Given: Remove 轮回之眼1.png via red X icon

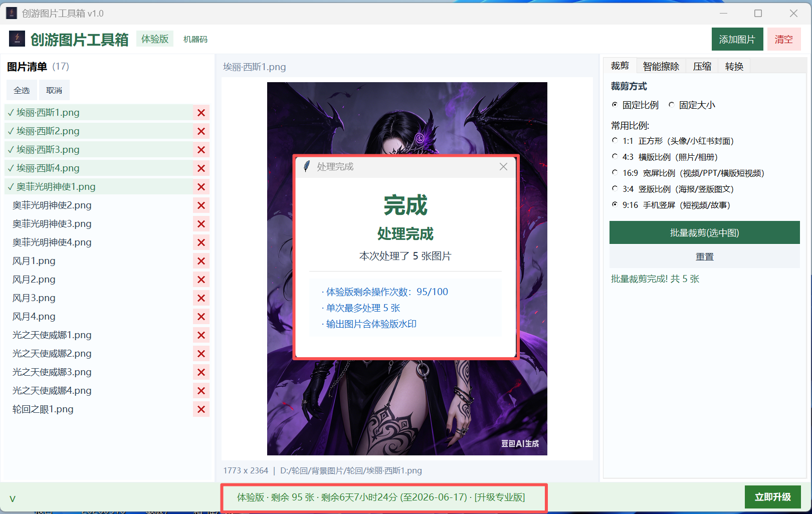Looking at the screenshot, I should click(x=201, y=409).
